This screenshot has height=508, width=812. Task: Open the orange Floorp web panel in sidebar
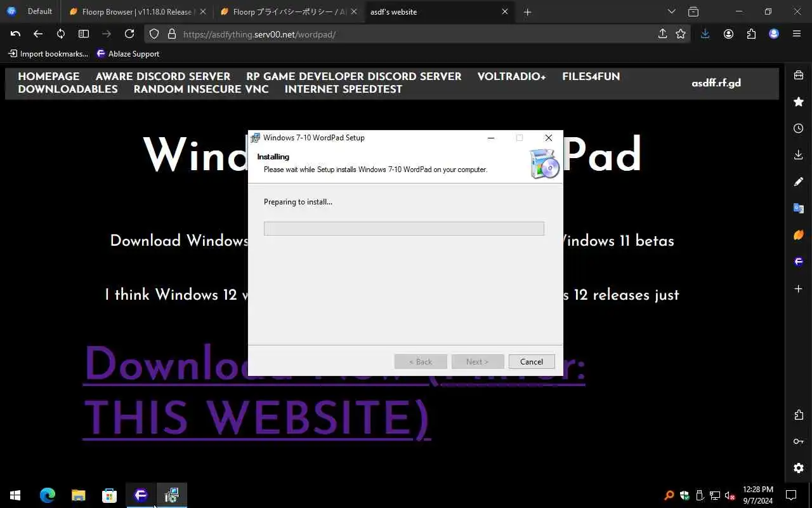(x=799, y=235)
